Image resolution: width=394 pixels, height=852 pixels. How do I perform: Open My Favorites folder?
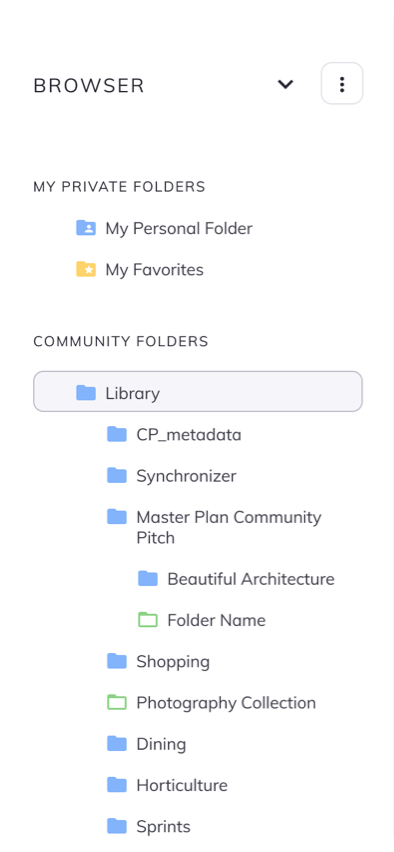[154, 270]
